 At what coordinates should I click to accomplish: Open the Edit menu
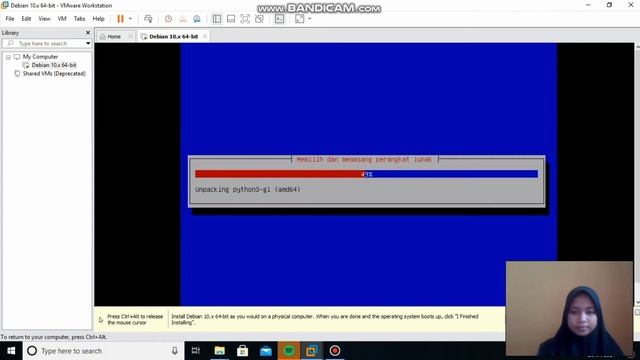pos(26,19)
